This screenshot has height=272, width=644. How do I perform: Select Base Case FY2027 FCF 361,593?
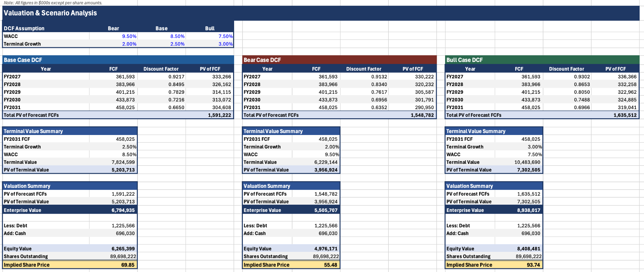pyautogui.click(x=125, y=77)
